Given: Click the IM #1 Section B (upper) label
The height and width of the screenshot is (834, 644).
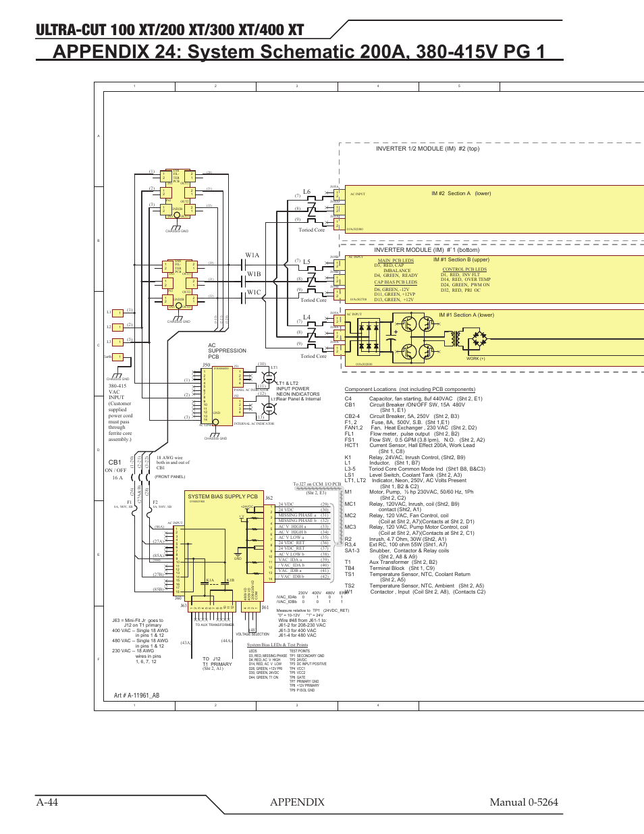Looking at the screenshot, I should [x=461, y=259].
